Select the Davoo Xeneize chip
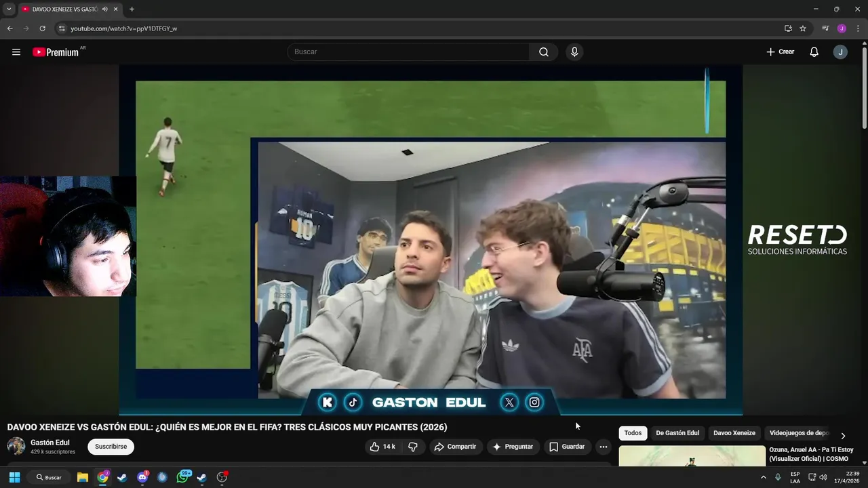 coord(734,433)
